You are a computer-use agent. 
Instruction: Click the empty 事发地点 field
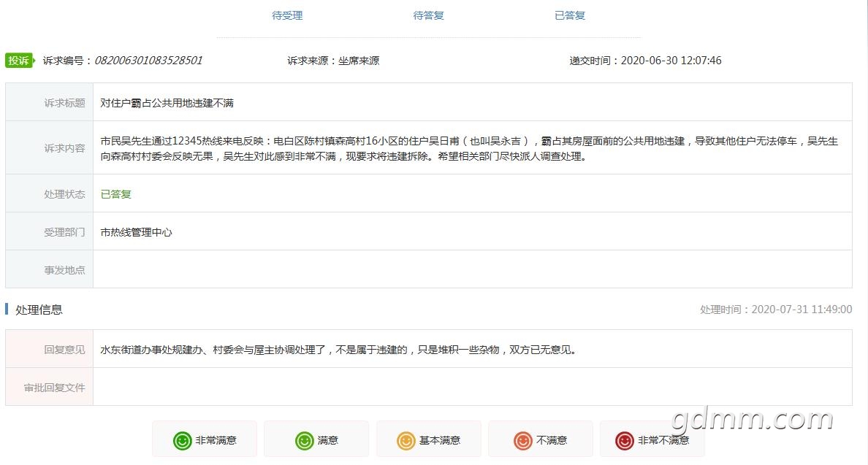tap(472, 269)
